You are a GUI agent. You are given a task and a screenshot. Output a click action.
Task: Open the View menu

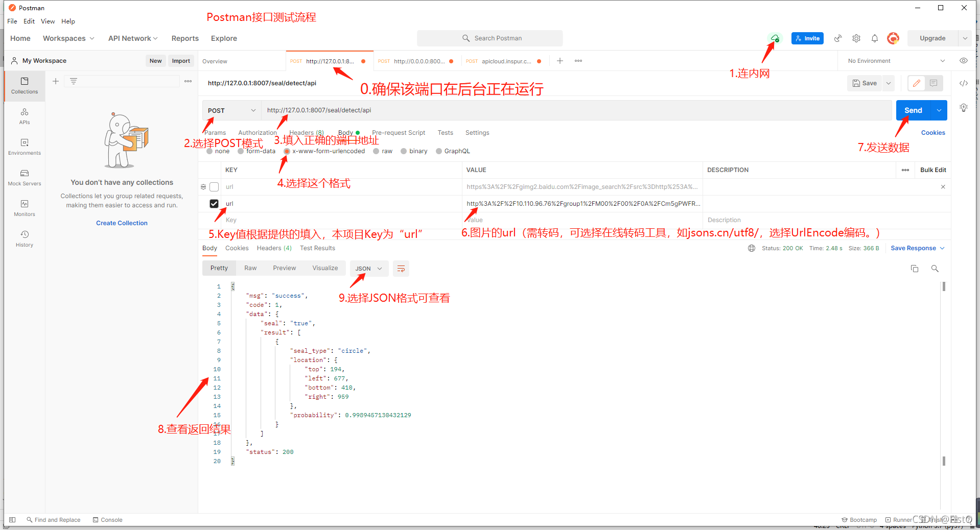point(48,21)
